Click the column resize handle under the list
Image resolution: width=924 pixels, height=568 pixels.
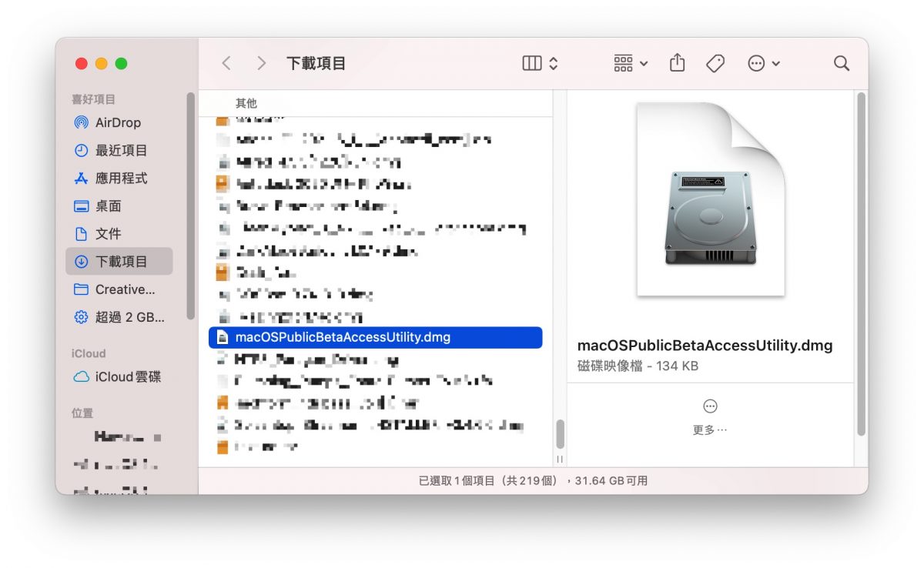tap(560, 459)
